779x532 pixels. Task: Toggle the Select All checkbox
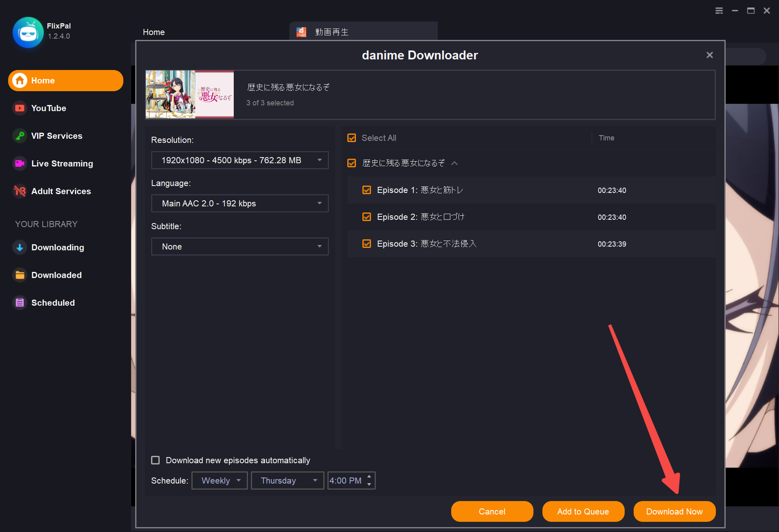(x=351, y=138)
